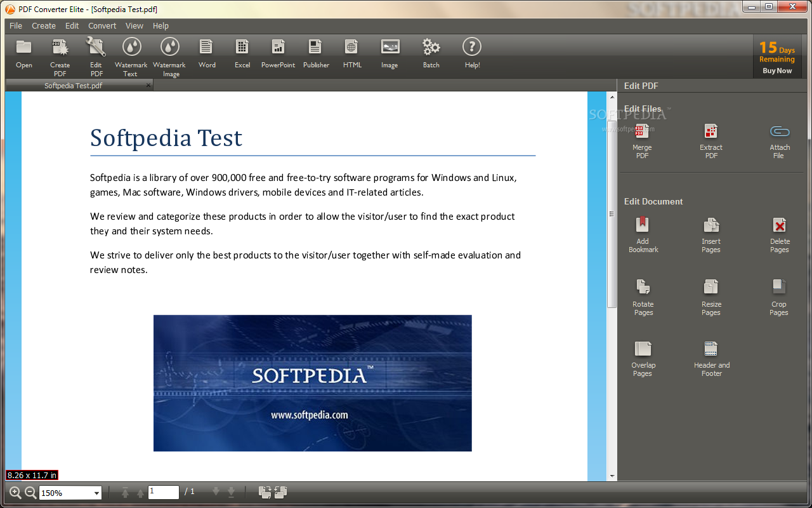Viewport: 812px width, 508px height.
Task: Go to previous page arrow
Action: (x=140, y=493)
